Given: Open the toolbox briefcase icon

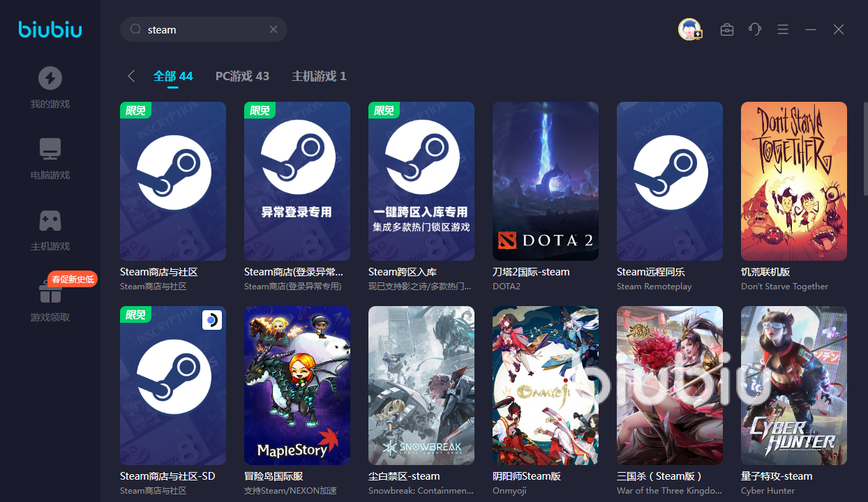Looking at the screenshot, I should coord(726,29).
